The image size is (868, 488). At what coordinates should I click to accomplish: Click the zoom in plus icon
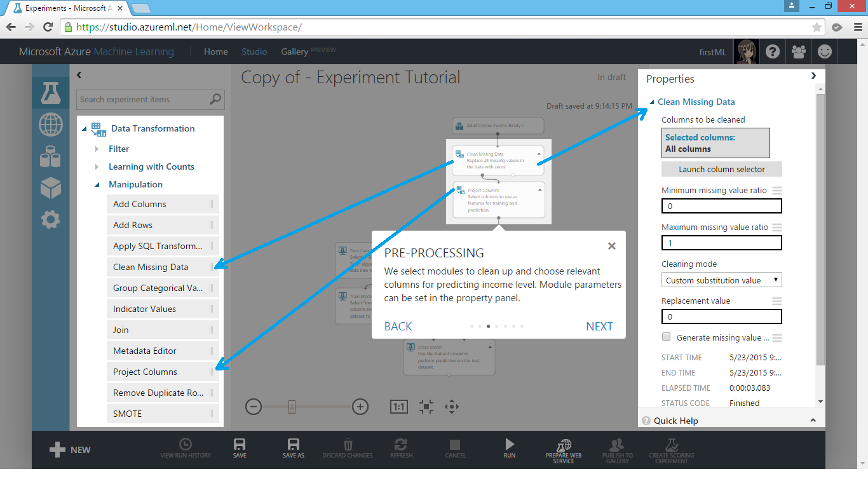tap(360, 407)
